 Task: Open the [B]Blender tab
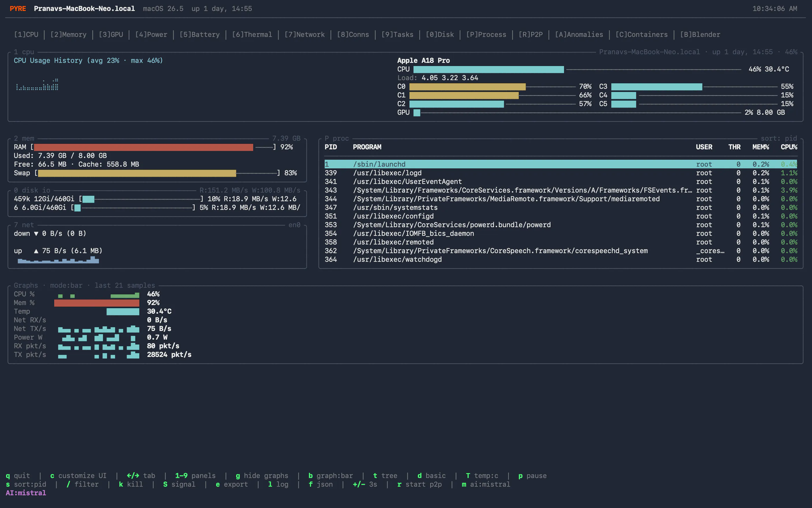tap(700, 35)
